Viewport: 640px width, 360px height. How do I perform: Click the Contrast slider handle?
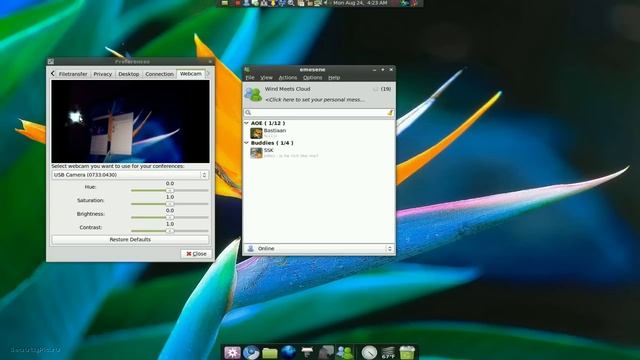coord(170,231)
